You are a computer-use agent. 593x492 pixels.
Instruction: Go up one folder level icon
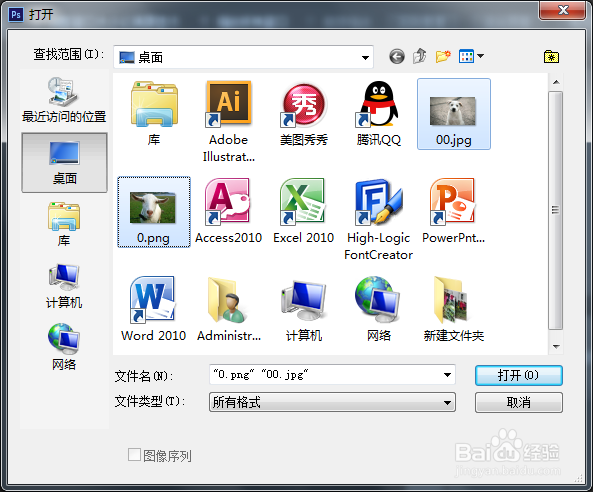[419, 56]
